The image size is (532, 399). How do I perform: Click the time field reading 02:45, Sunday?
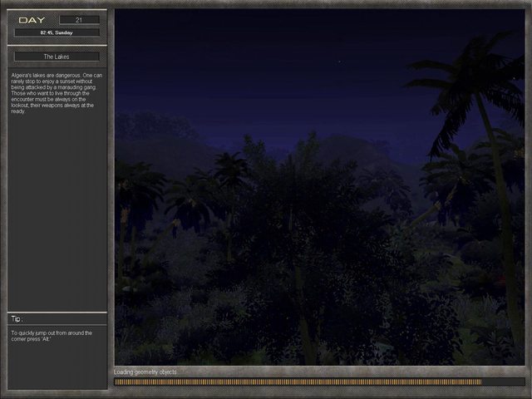pos(57,32)
